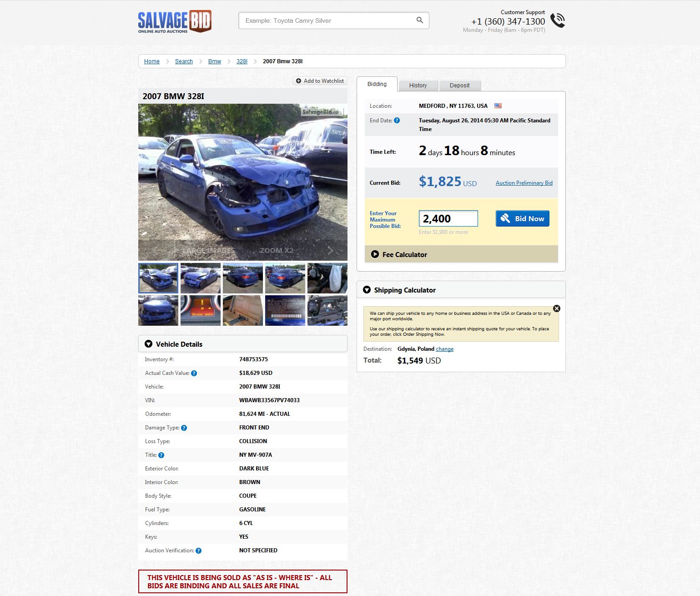This screenshot has width=700, height=596.
Task: Click the inventory number 748753575
Action: (x=253, y=359)
